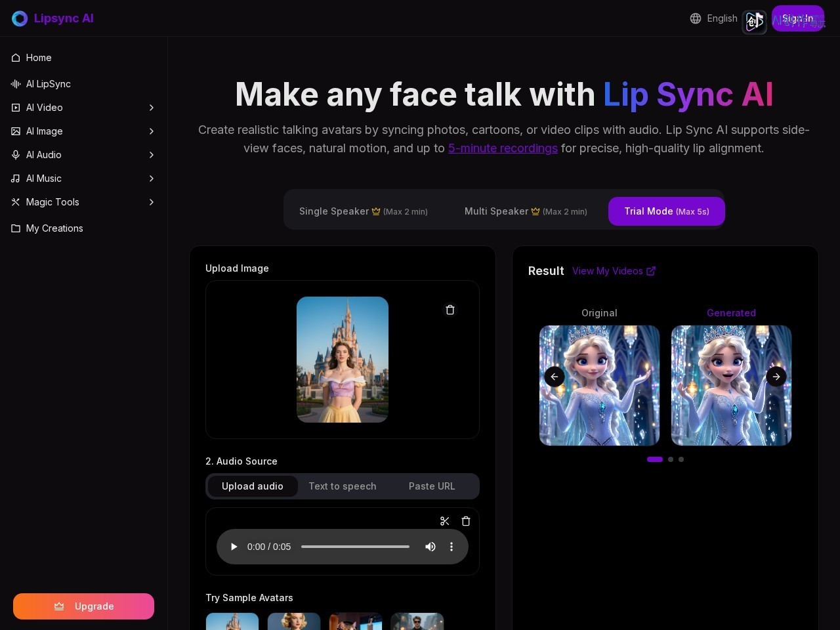Open the English language selector
840x630 pixels.
[714, 18]
